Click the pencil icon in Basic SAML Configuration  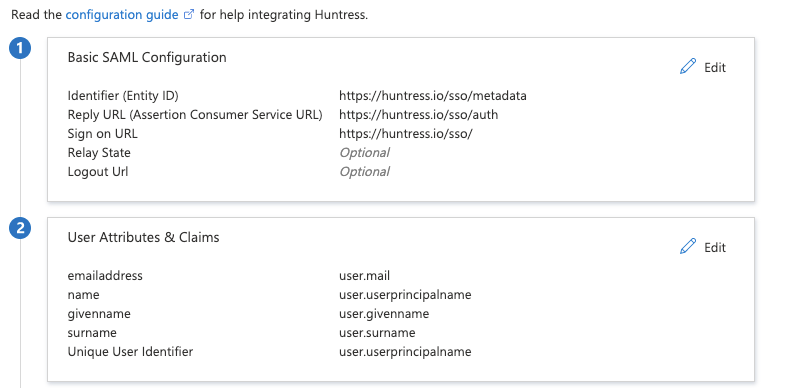(688, 67)
